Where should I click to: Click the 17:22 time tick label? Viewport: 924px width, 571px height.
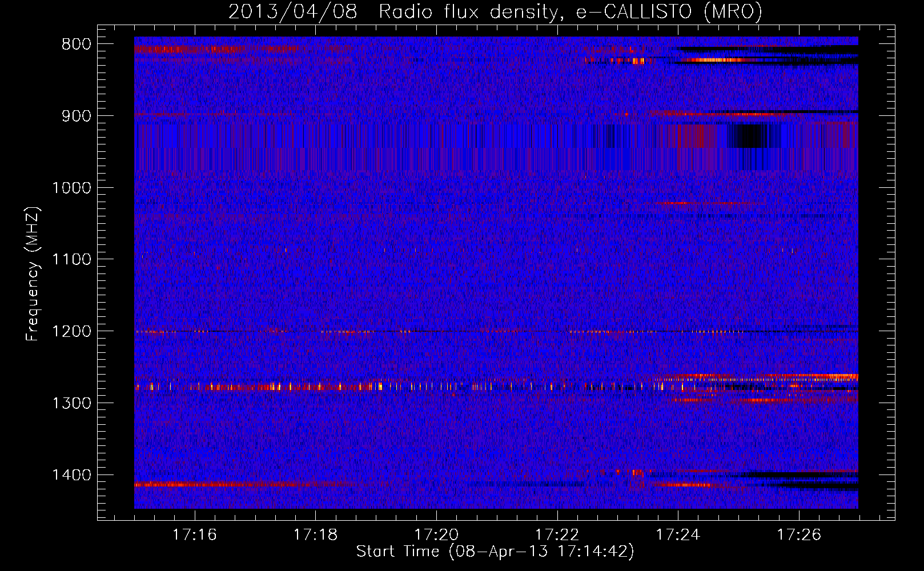[557, 535]
